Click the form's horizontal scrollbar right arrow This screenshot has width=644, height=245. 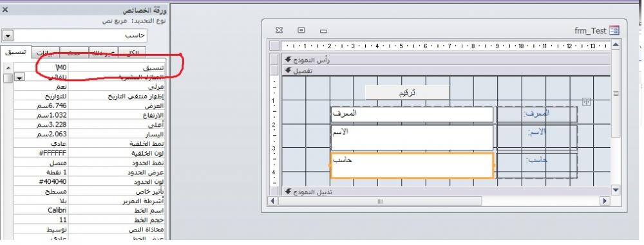pos(604,201)
